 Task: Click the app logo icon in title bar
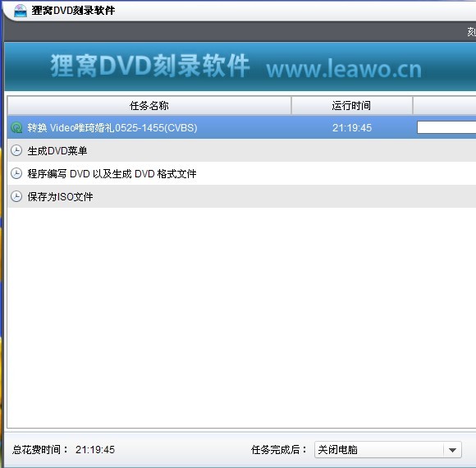tap(21, 11)
